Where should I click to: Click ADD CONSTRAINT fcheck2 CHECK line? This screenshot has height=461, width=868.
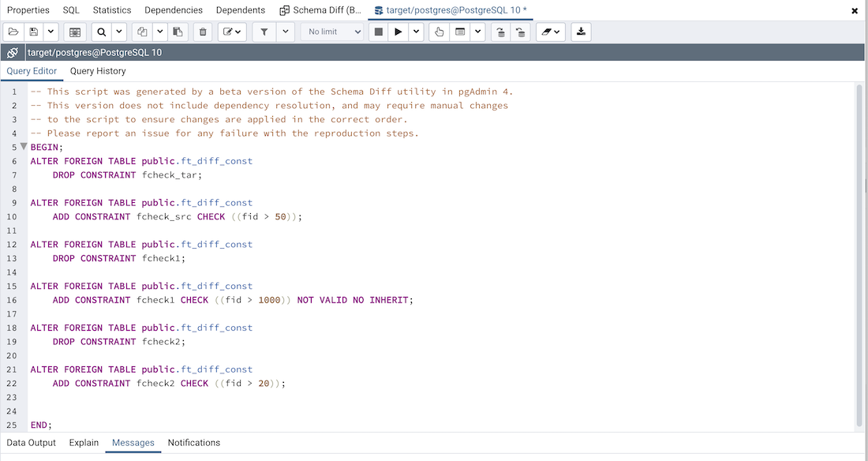[x=170, y=383]
